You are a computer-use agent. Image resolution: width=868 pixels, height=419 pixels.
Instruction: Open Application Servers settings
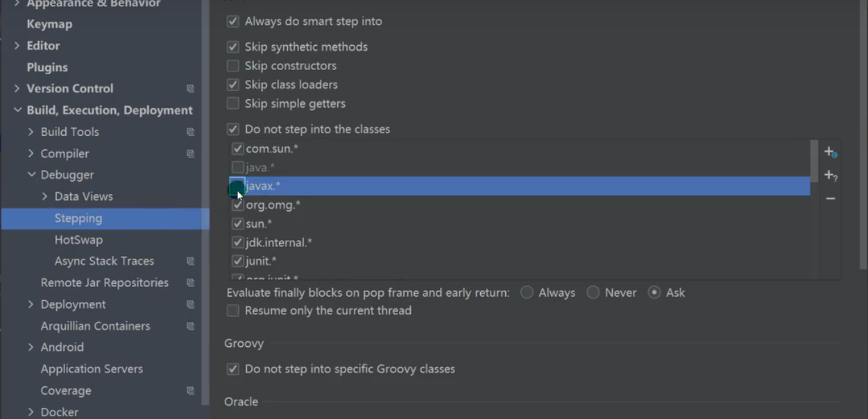pos(92,369)
